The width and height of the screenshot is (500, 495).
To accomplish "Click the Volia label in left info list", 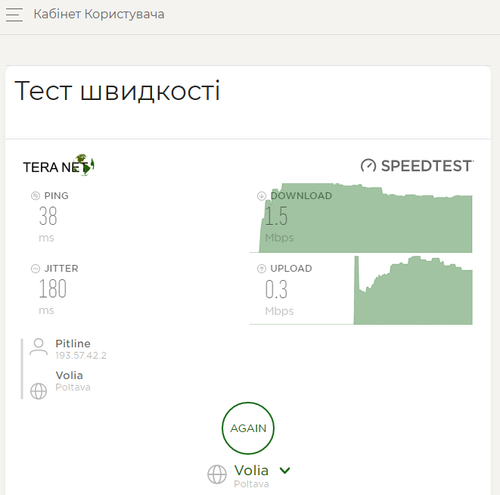I will click(69, 375).
